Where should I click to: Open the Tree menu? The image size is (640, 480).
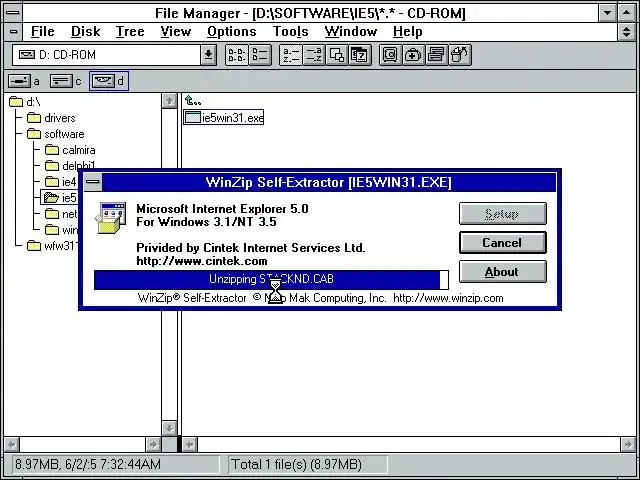[130, 32]
